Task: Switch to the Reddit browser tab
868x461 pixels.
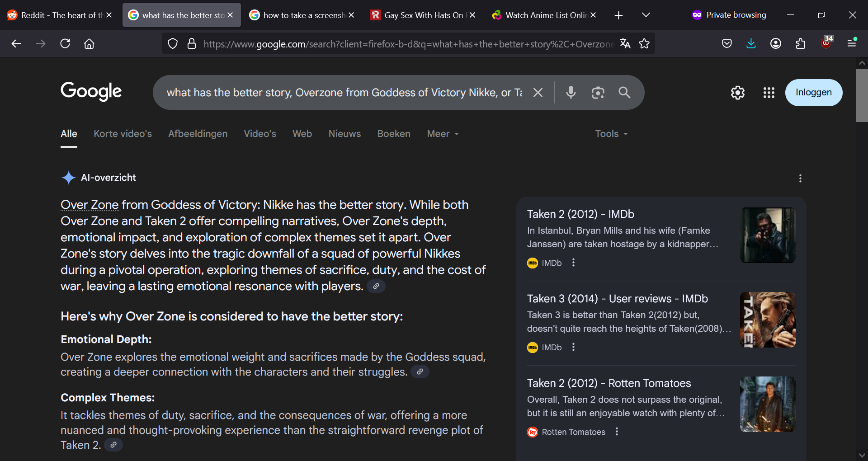Action: [x=56, y=15]
